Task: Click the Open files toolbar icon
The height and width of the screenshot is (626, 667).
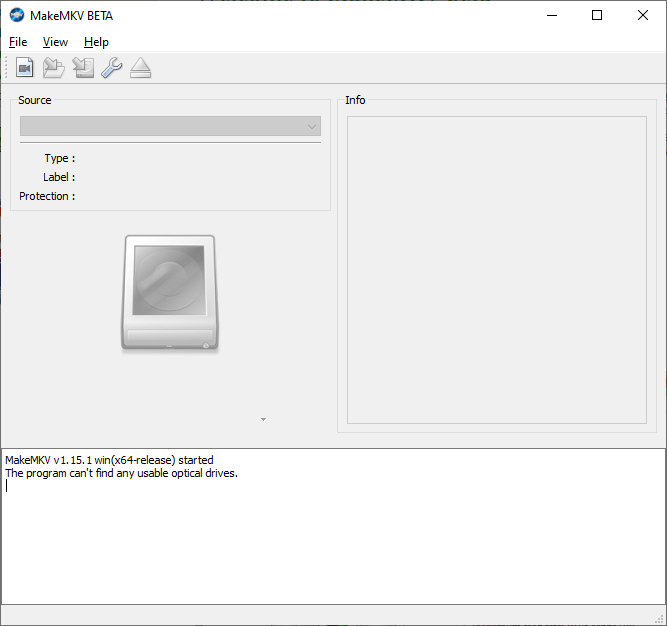Action: coord(25,68)
